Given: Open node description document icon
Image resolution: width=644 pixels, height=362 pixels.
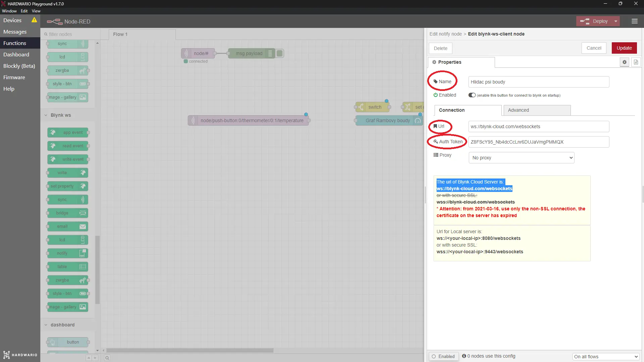Looking at the screenshot, I should pos(636,62).
